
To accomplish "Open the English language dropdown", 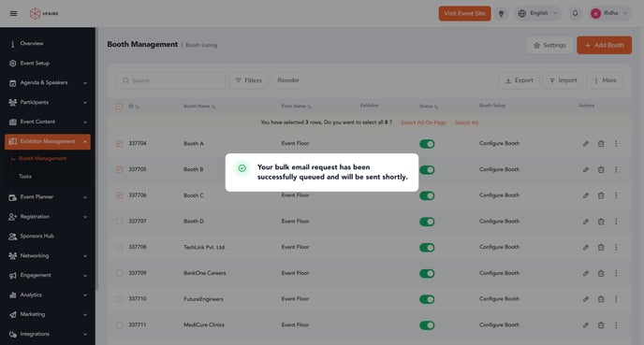I will point(538,13).
